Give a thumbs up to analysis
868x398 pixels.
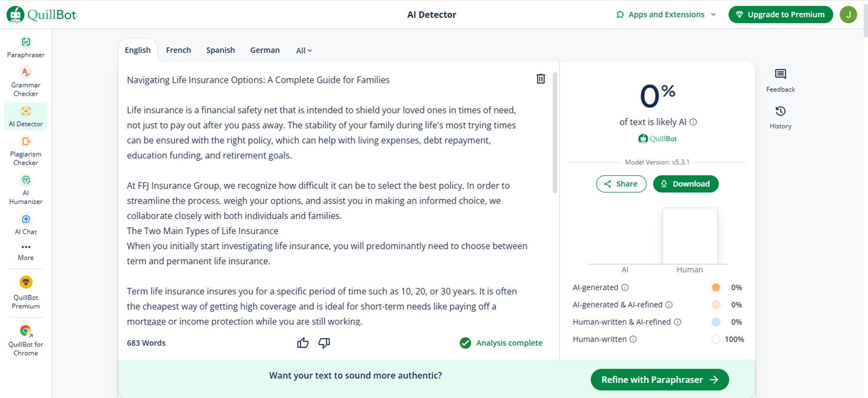point(303,343)
